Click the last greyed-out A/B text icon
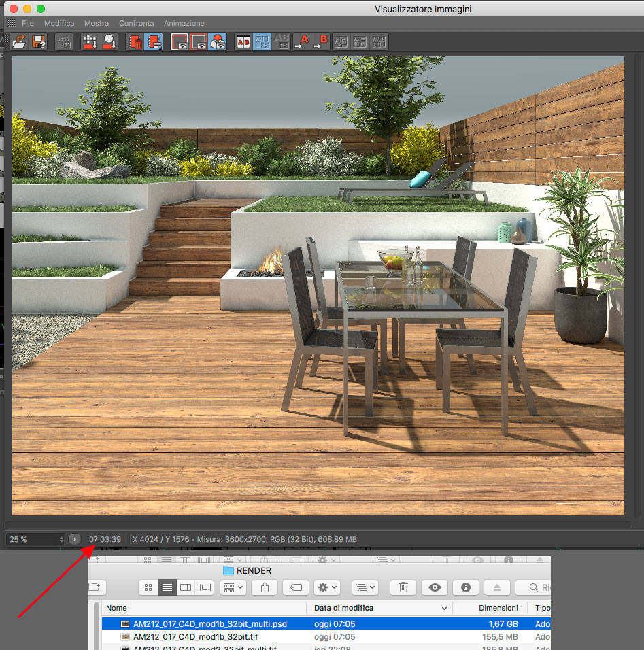This screenshot has height=650, width=644. click(x=379, y=42)
